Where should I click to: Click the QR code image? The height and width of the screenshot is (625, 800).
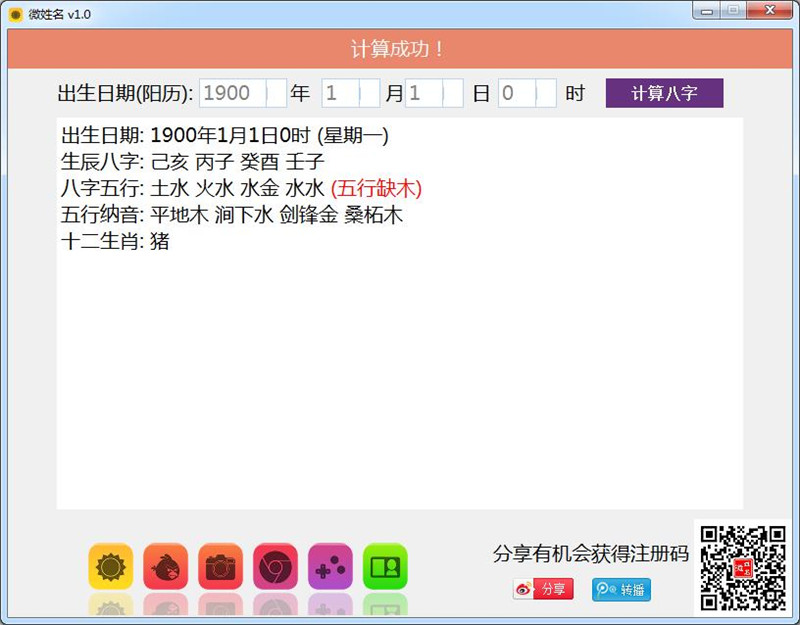point(742,567)
